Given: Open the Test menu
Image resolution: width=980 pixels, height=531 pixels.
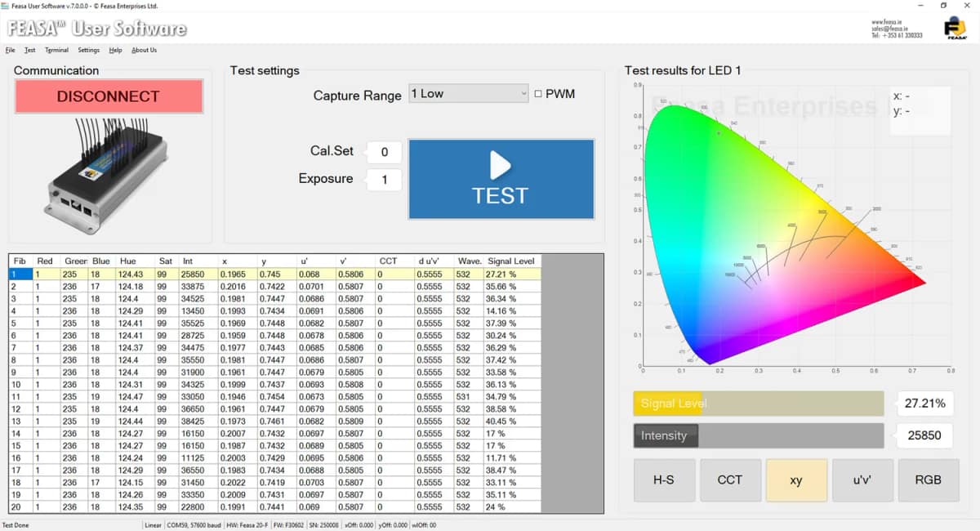Looking at the screenshot, I should point(29,50).
